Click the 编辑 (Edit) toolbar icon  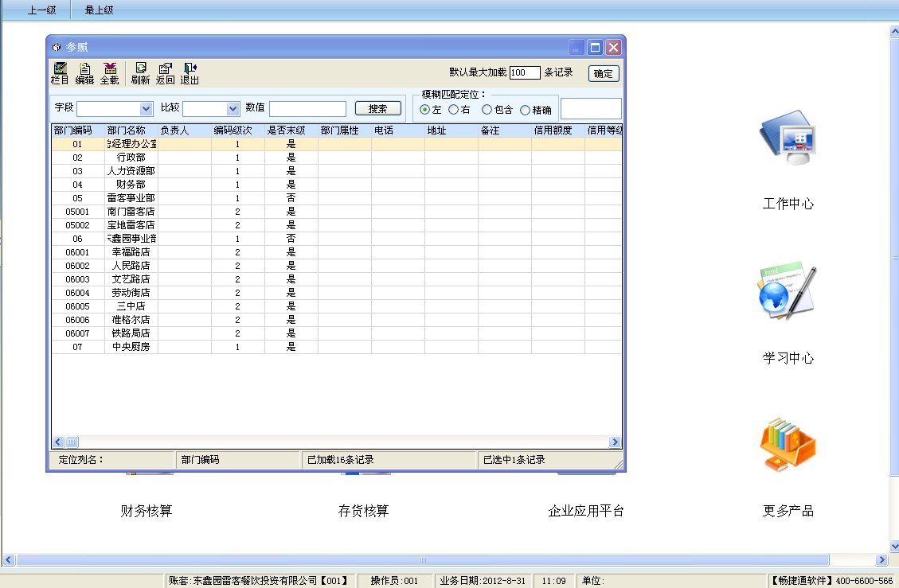[x=84, y=73]
